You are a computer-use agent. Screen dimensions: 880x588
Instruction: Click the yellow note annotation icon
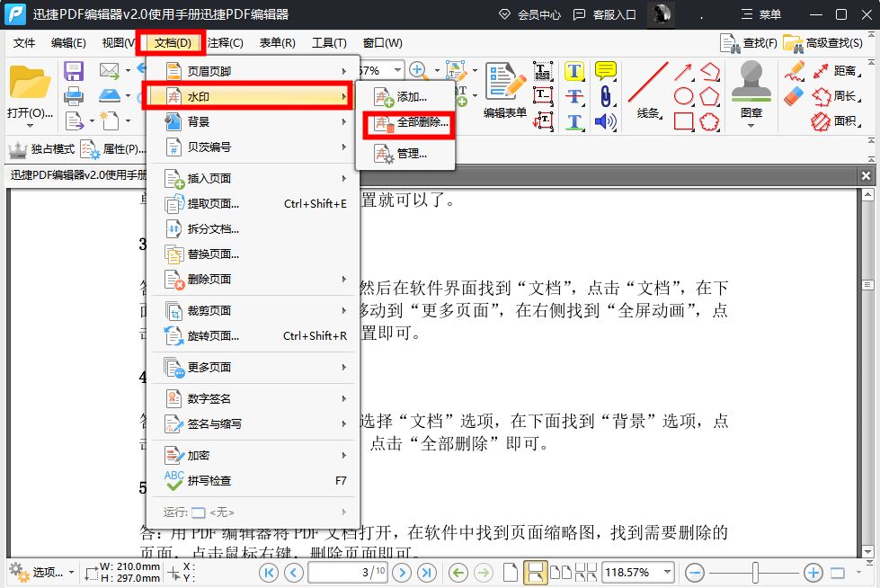pos(604,70)
